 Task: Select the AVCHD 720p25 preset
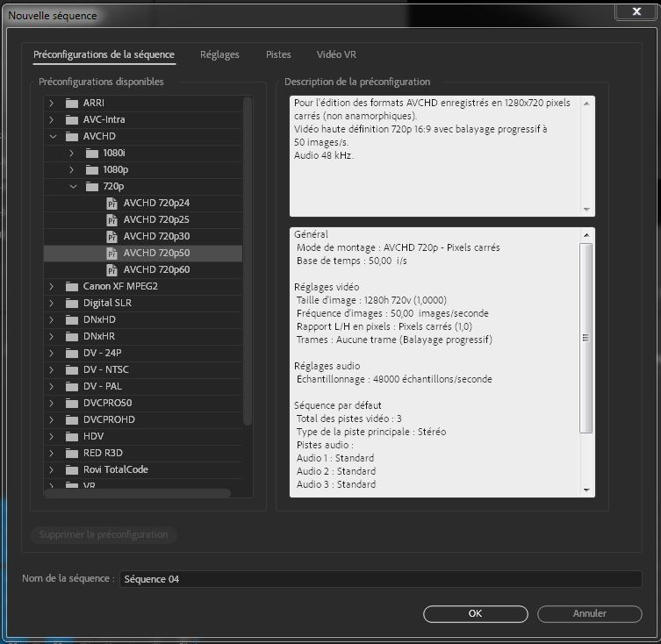143,219
